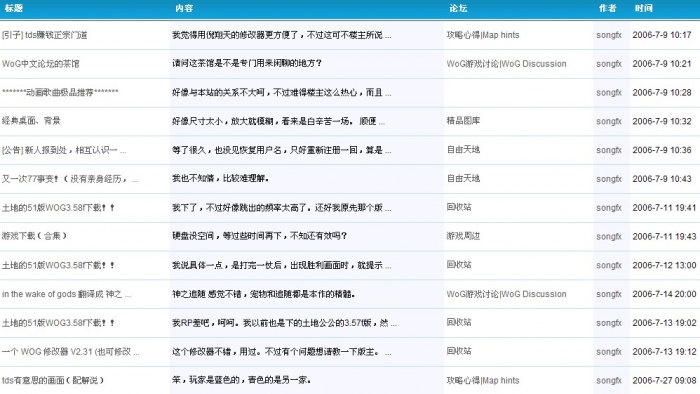Go to 'WoG Discussion' forum in the 10:21 row
This screenshot has width=700, height=394.
pos(506,63)
